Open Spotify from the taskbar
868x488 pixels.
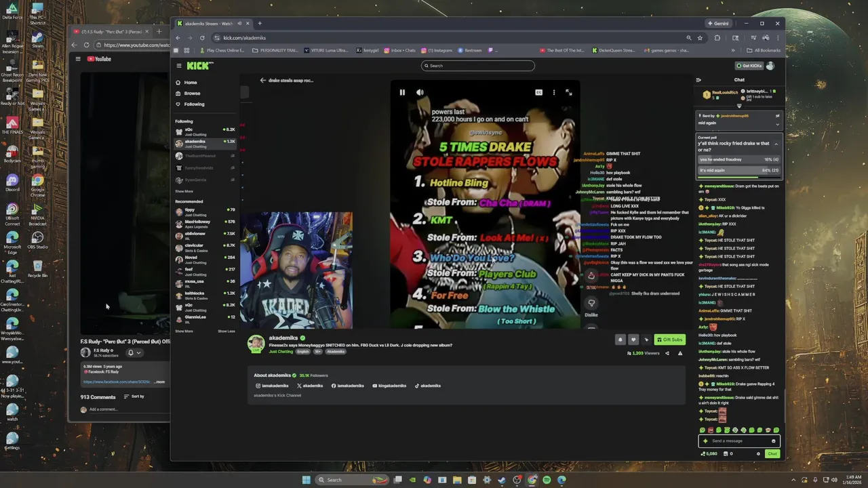pyautogui.click(x=547, y=480)
